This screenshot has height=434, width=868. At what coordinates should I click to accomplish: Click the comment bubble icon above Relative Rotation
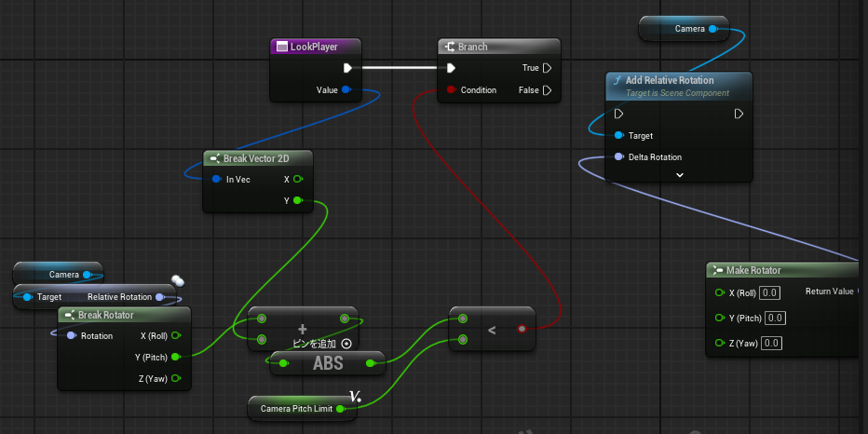(177, 280)
